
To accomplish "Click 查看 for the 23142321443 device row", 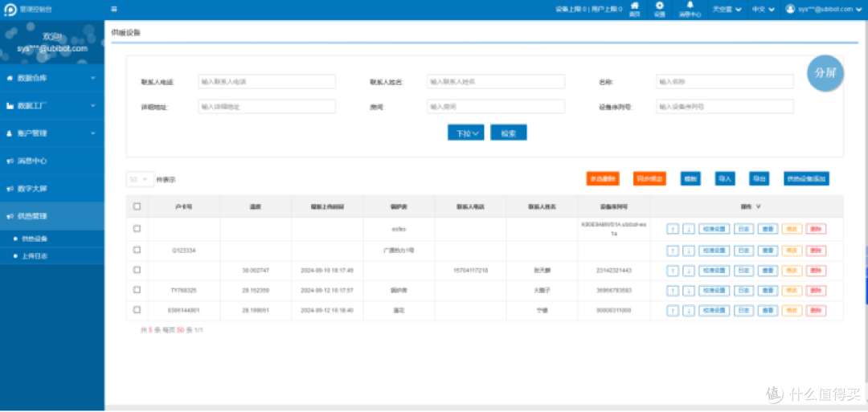I will pos(768,271).
